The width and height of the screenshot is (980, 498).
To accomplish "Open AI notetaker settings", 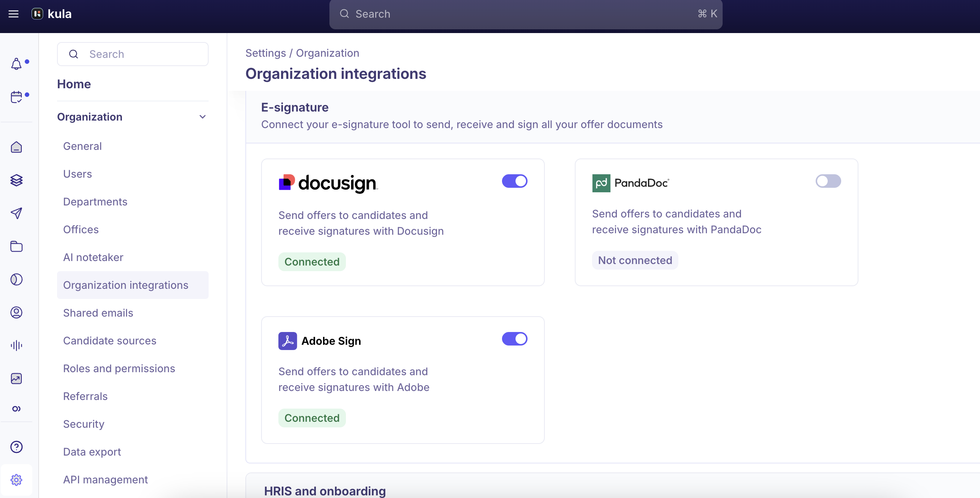I will click(93, 257).
